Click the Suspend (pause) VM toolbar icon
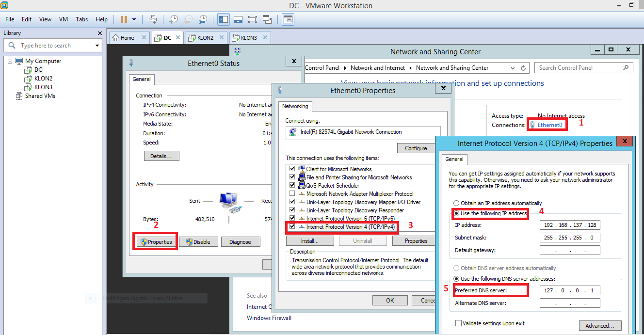644x335 pixels. pos(124,19)
